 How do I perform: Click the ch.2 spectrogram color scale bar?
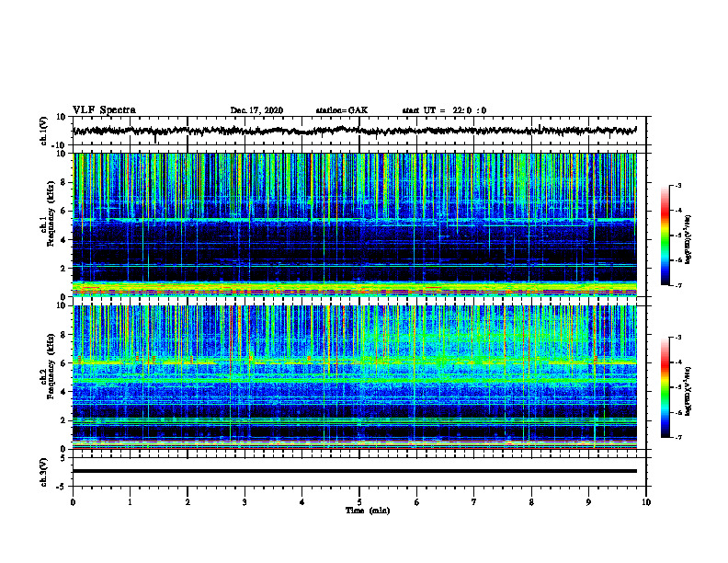[x=665, y=387]
